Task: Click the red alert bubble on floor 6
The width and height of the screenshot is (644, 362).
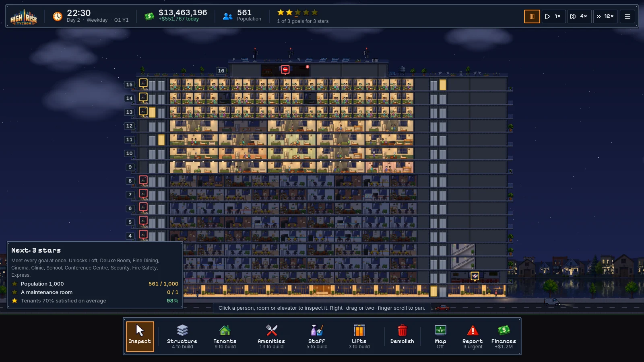Action: (x=143, y=207)
